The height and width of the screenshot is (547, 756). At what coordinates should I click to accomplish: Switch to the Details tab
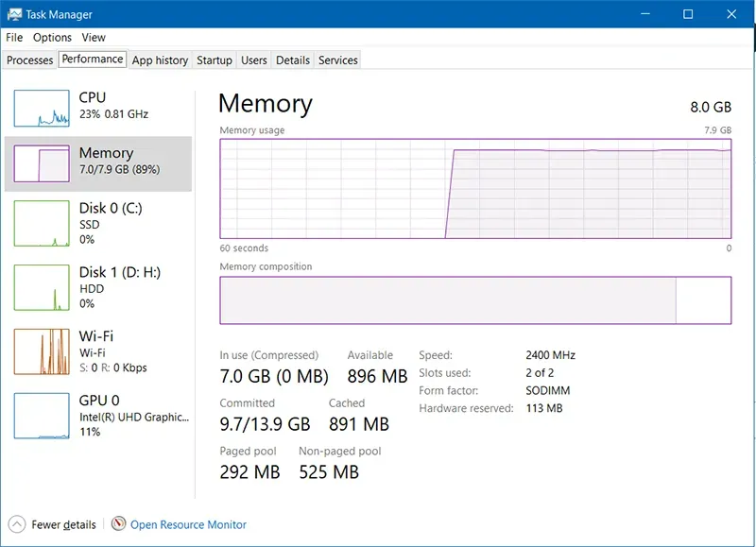pos(293,60)
